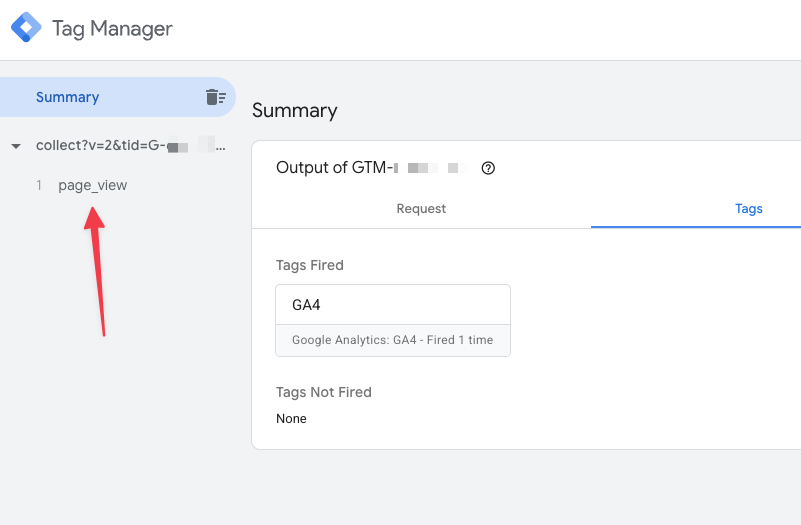Click the Summary page heading
Image resolution: width=801 pixels, height=525 pixels.
coord(295,110)
